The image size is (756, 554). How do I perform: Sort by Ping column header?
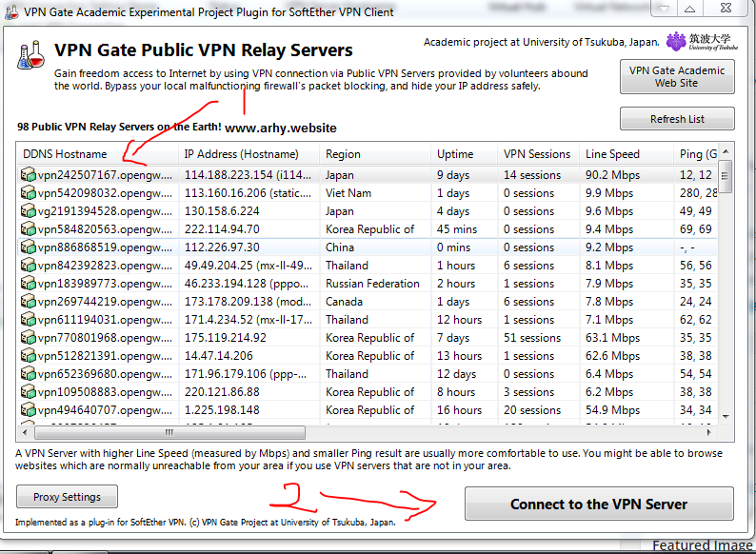(x=695, y=154)
